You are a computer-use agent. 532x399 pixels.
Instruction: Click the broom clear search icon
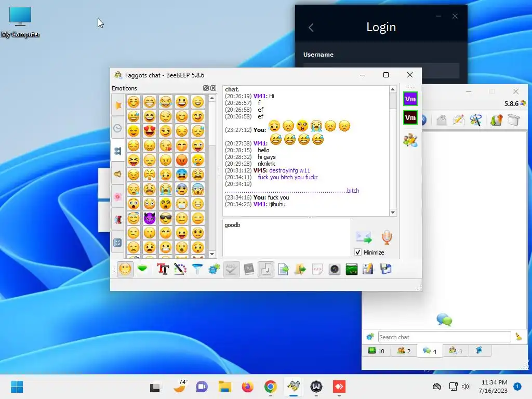(x=518, y=337)
